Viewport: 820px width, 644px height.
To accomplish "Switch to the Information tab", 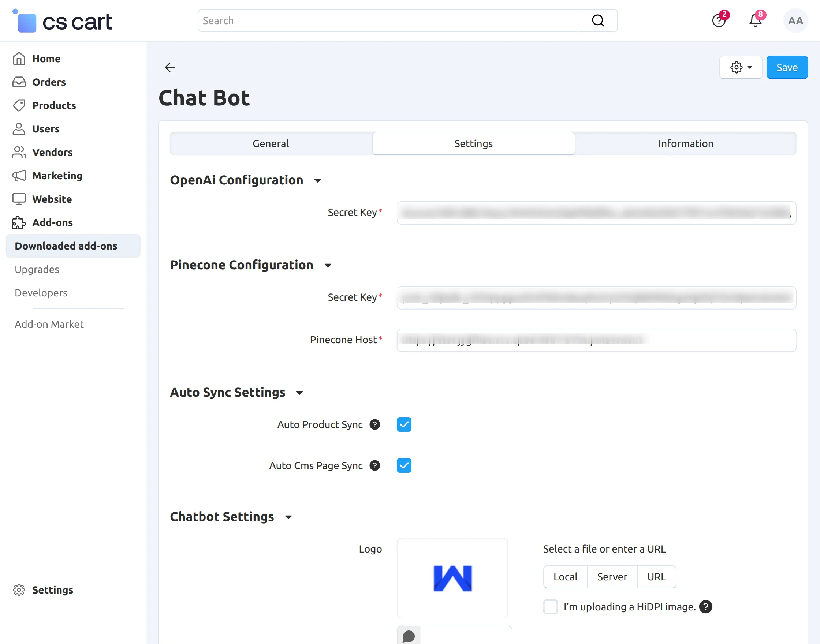I will coord(685,143).
